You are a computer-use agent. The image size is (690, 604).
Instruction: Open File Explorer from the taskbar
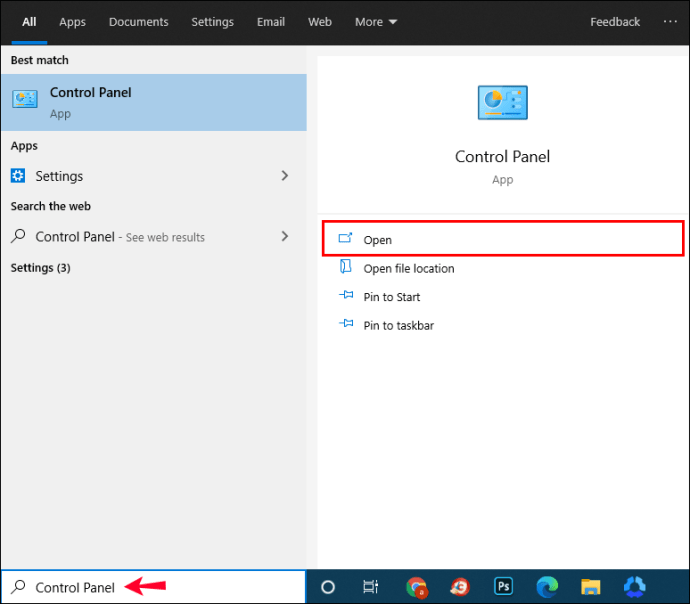tap(591, 587)
